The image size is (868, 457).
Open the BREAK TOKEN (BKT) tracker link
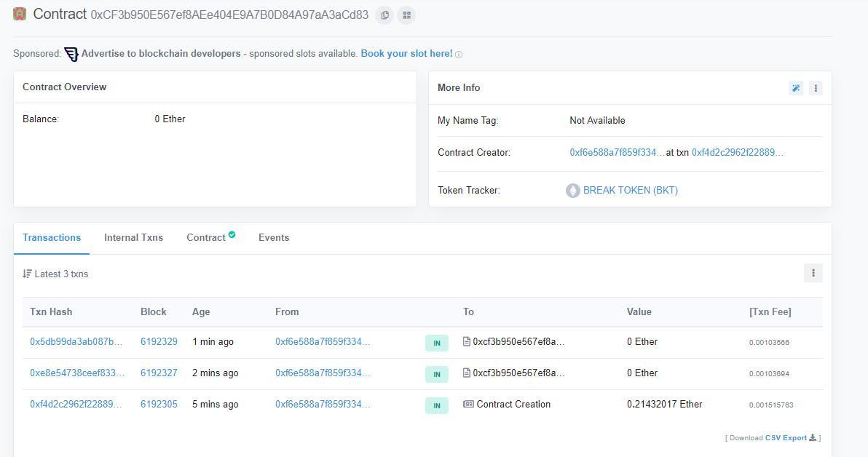631,191
